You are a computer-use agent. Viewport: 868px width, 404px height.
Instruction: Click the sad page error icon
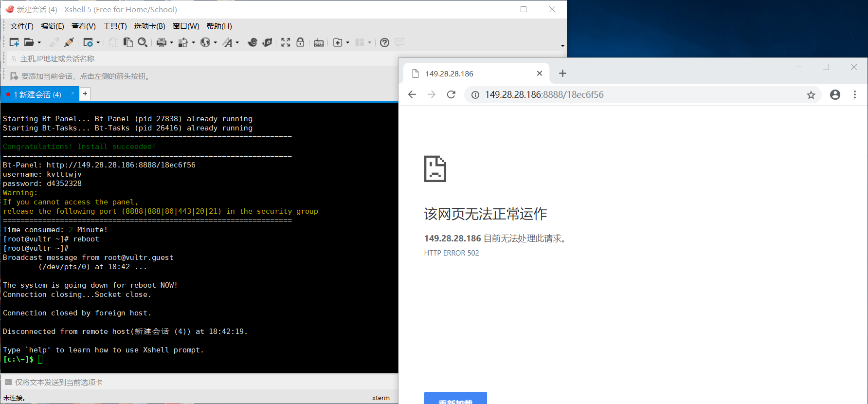(x=435, y=169)
